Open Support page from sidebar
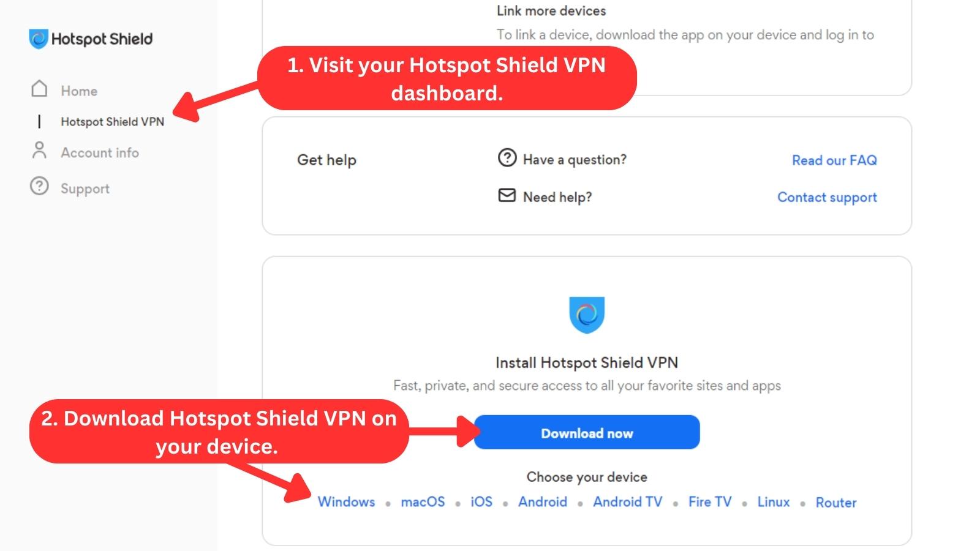 [x=85, y=189]
